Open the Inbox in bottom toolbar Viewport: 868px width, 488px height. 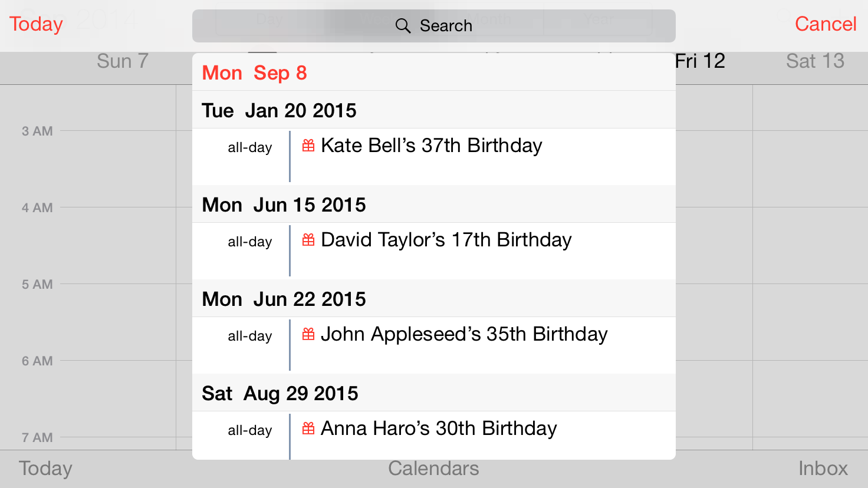point(823,469)
